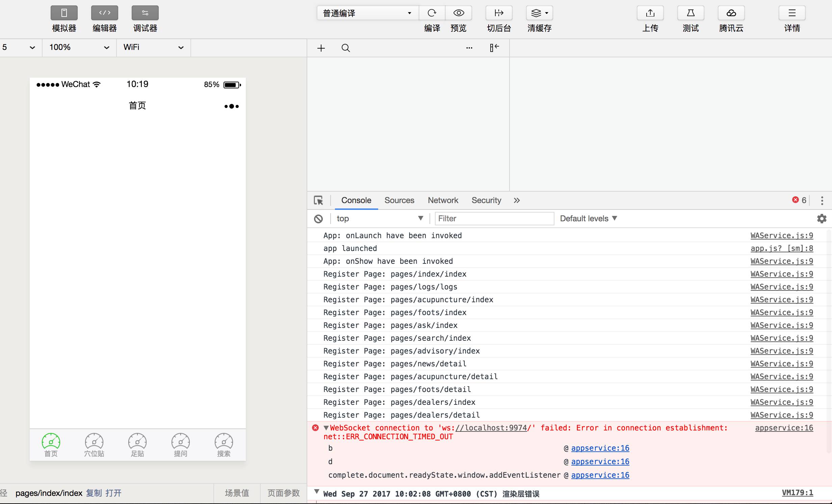832x504 pixels.
Task: Switch to the Network tab
Action: [x=443, y=200]
